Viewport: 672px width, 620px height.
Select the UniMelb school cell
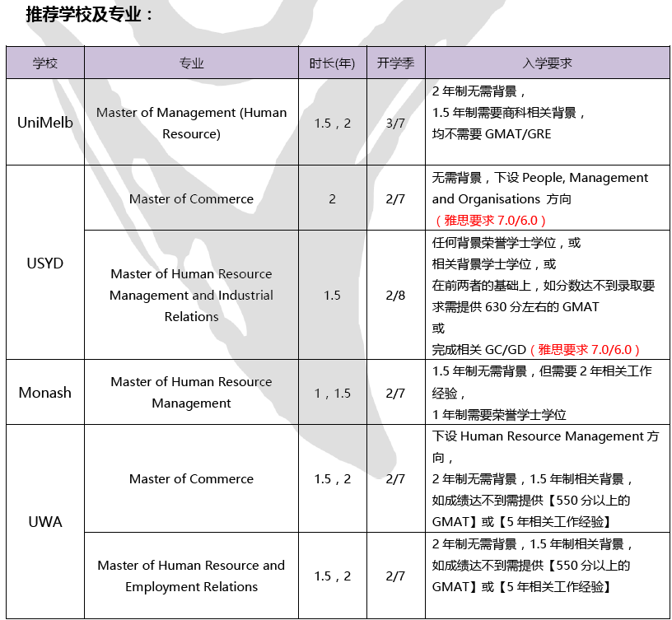[45, 123]
